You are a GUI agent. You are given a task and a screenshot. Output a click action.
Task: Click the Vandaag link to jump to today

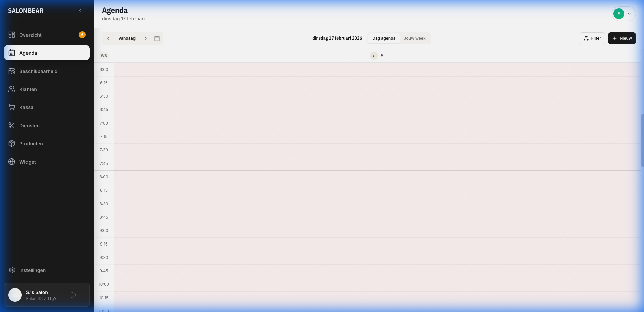127,38
